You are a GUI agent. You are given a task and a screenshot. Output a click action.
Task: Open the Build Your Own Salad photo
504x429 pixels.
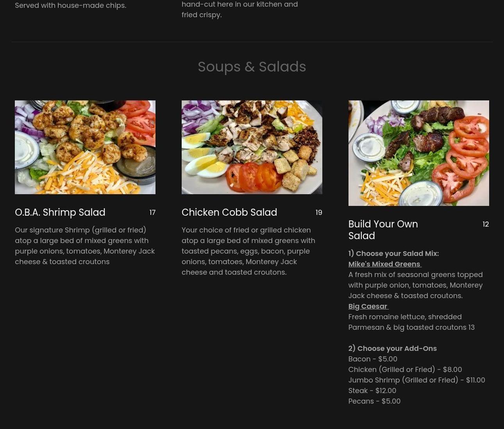pyautogui.click(x=419, y=153)
